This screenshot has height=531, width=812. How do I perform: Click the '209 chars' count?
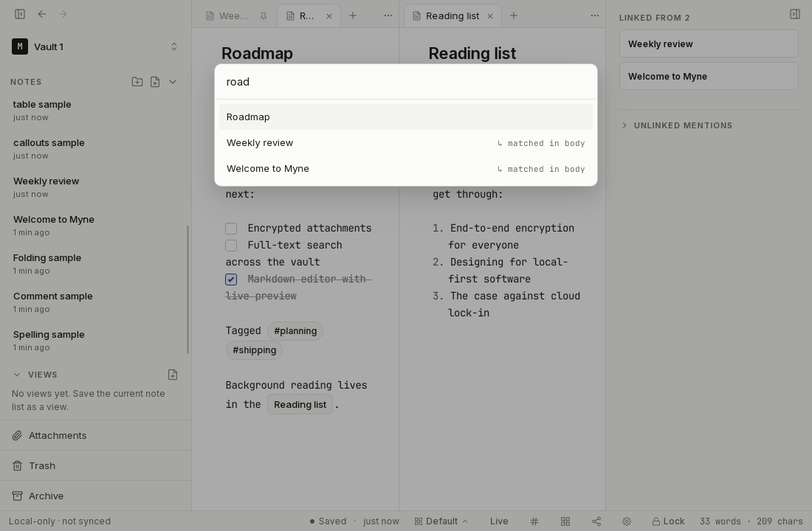780,521
